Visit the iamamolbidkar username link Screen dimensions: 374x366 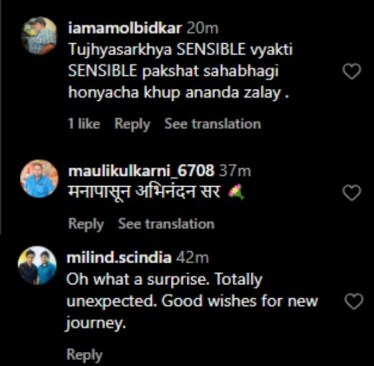point(125,28)
